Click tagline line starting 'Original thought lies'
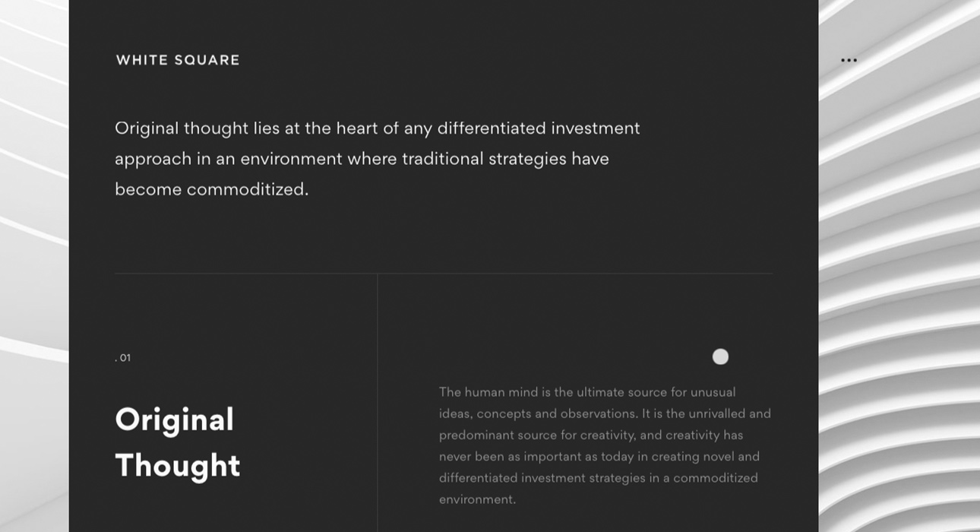 point(377,128)
